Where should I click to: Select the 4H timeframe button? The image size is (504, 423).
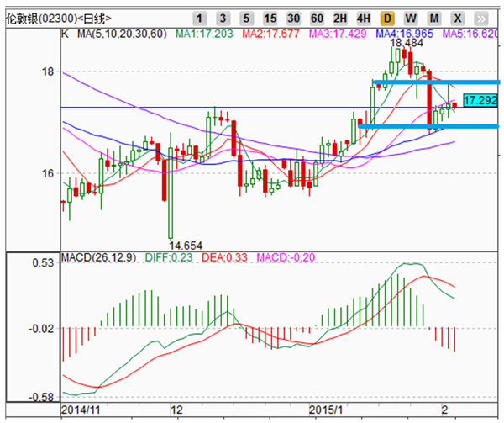(364, 18)
